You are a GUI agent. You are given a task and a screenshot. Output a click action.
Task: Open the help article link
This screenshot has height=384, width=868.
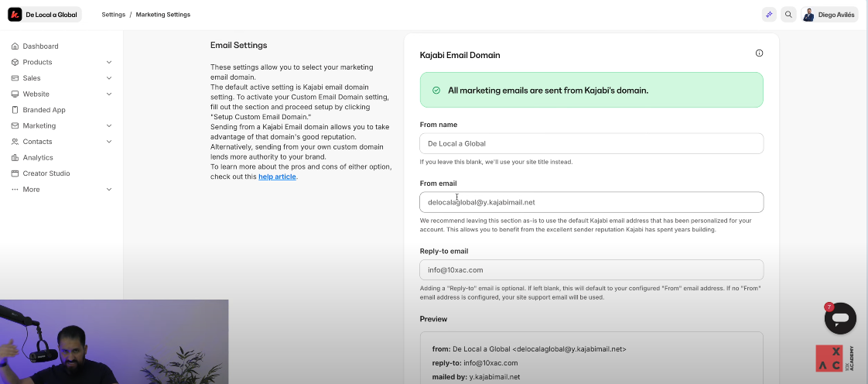tap(277, 177)
